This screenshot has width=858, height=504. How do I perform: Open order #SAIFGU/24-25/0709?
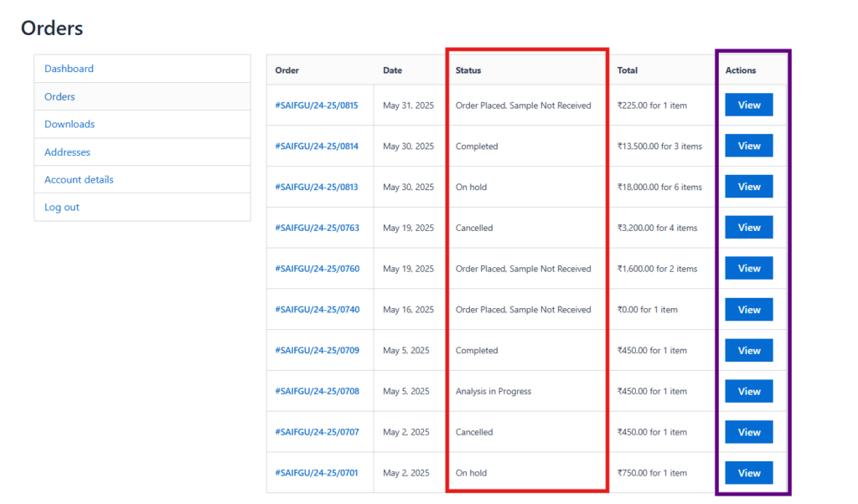tap(318, 351)
